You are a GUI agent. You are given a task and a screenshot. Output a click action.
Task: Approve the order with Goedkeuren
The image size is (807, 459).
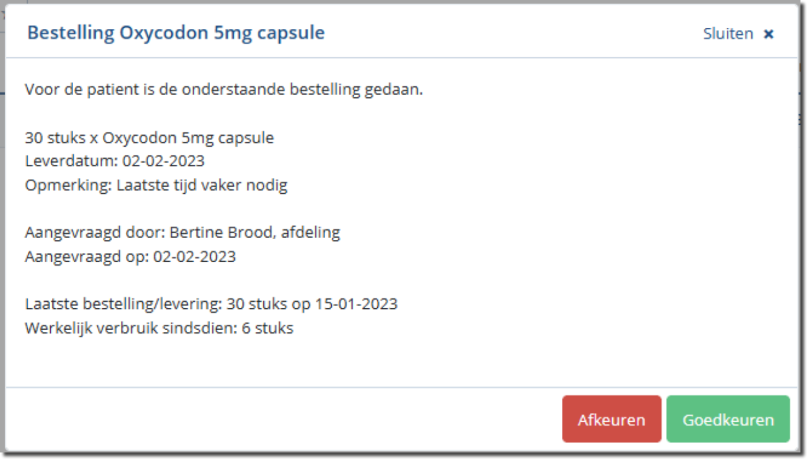coord(728,420)
